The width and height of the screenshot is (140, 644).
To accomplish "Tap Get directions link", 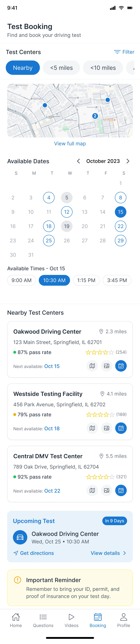I will [34, 553].
